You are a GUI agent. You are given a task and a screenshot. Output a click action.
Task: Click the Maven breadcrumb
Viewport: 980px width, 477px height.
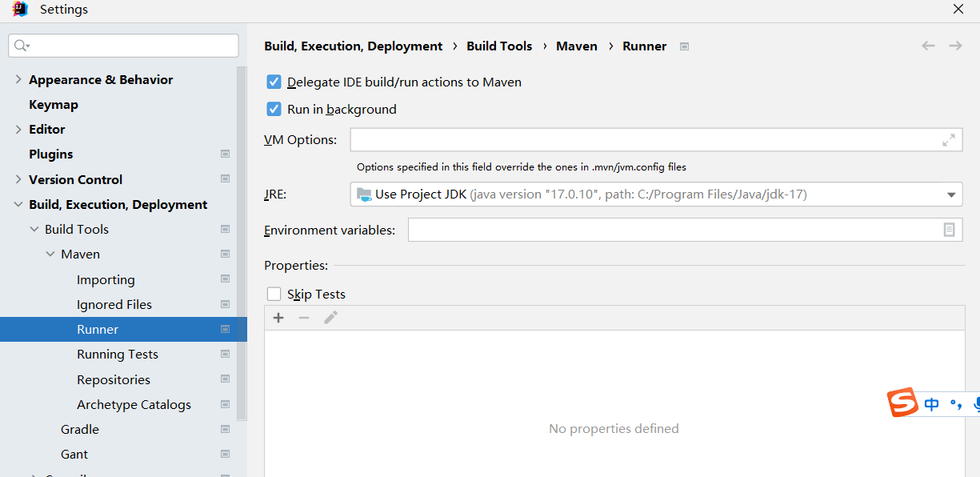[577, 46]
